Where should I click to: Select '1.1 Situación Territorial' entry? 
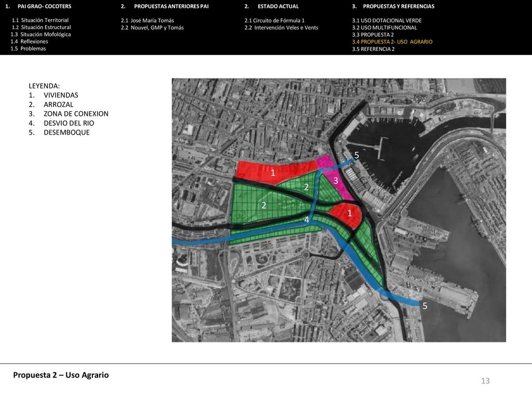40,20
